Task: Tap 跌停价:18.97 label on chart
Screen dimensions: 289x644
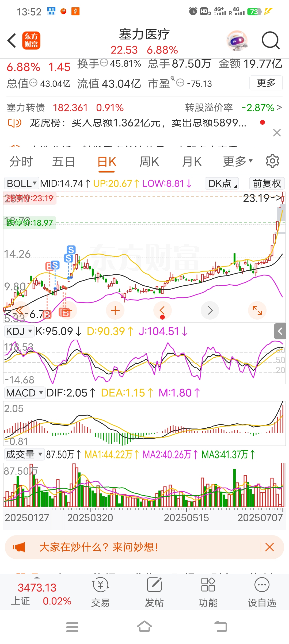Action: click(30, 223)
